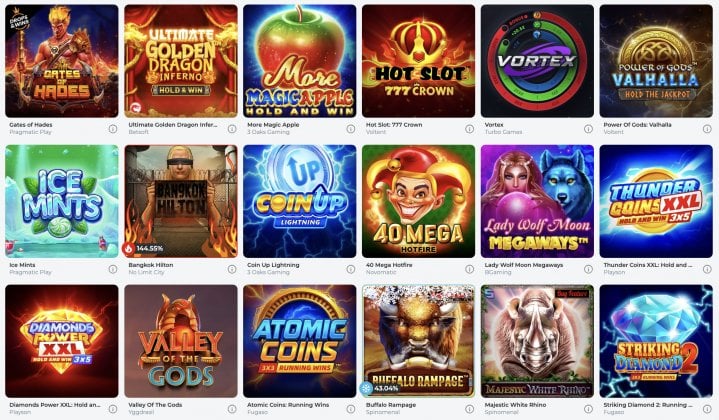
Task: Click info icon for Ice Mints
Action: 113,269
